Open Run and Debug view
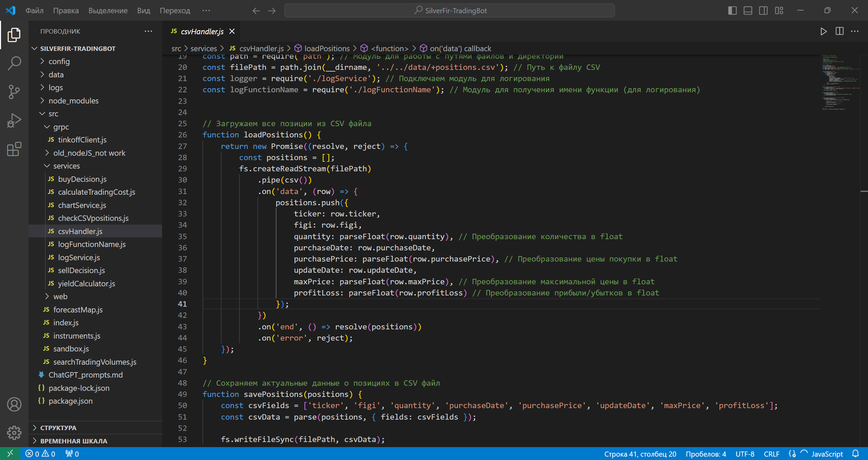The image size is (868, 460). tap(14, 120)
